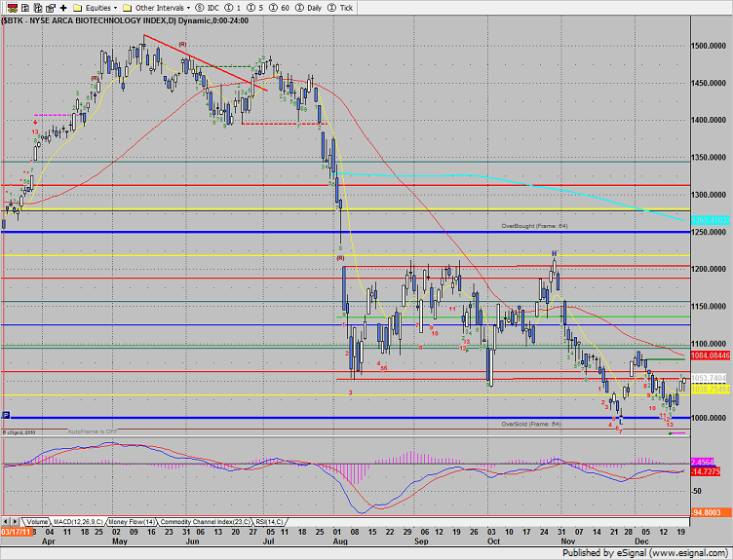Viewport: 733px width, 560px height.
Task: Click the circled S icon next to IDC
Action: click(x=200, y=8)
